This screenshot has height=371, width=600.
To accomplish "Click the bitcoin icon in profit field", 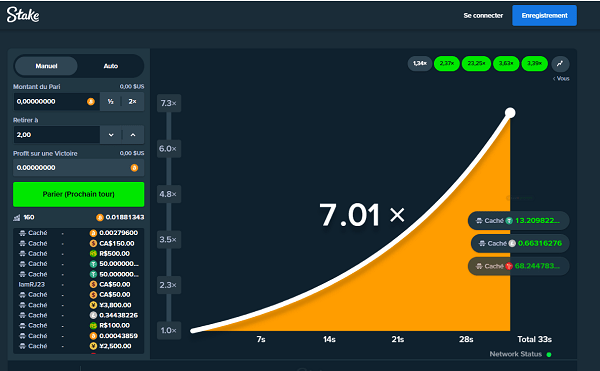I will 134,168.
